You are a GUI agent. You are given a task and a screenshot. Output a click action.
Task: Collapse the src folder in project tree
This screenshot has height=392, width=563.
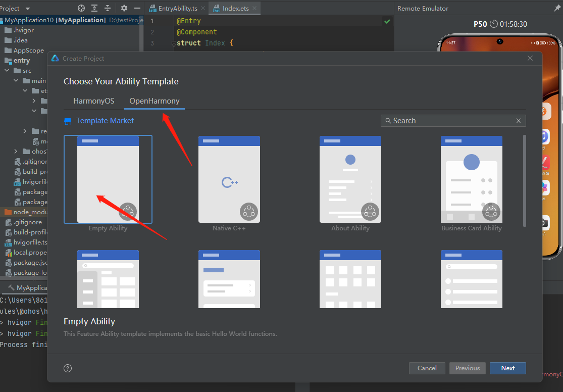coord(7,70)
